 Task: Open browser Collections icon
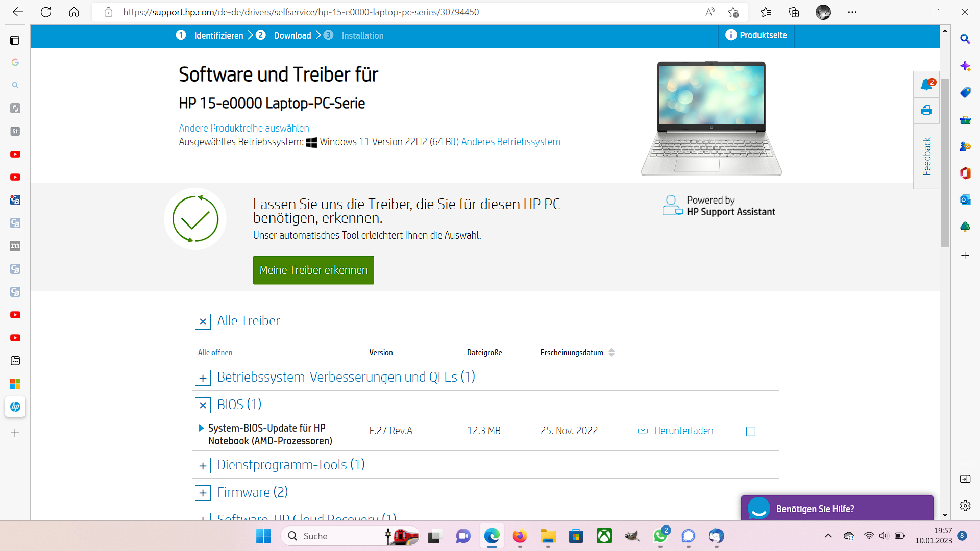794,12
